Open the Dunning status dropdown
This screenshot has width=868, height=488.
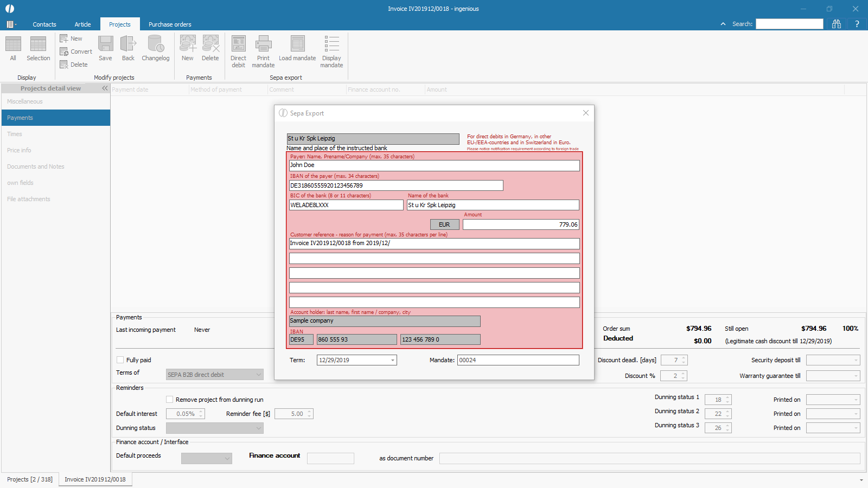tap(258, 428)
